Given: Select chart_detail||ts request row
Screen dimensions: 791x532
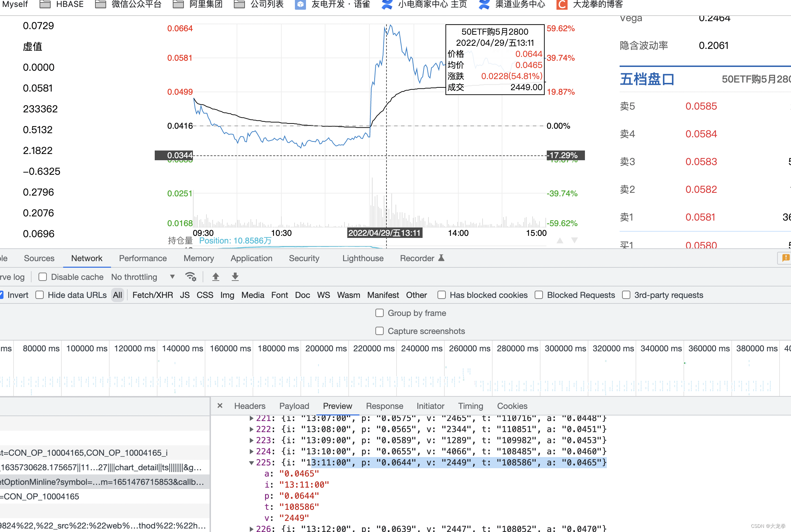Looking at the screenshot, I should (105, 467).
